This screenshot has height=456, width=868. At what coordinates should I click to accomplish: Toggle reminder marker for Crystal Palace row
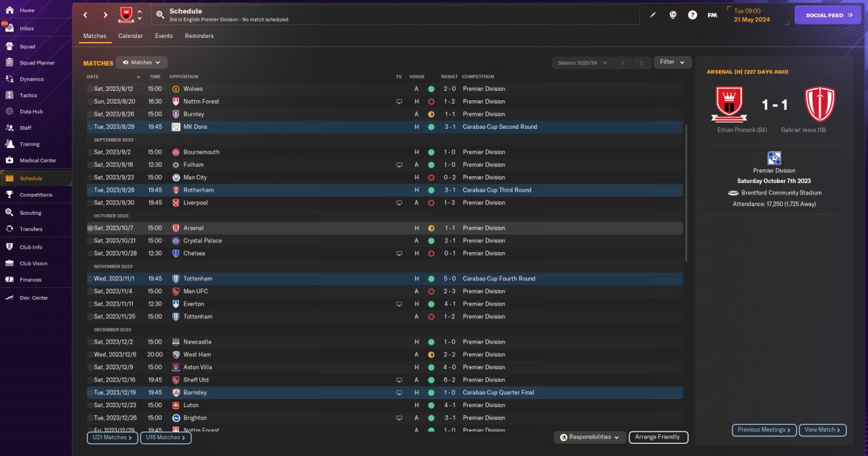(90, 241)
